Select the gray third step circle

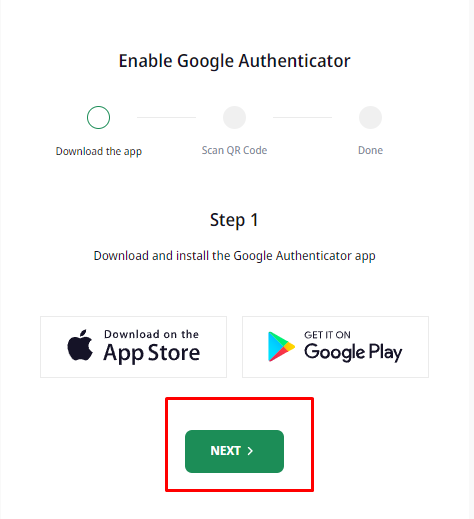tap(370, 117)
